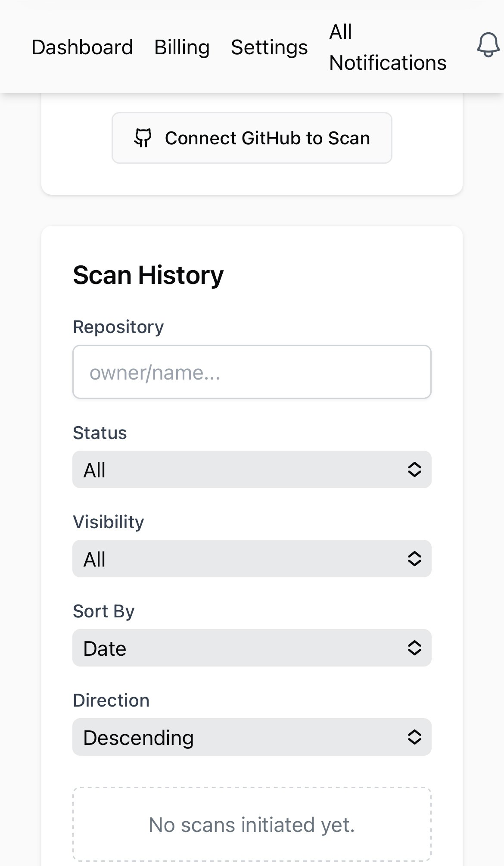Click the Visibility dropdown chevron arrows
The image size is (504, 866).
click(x=414, y=559)
